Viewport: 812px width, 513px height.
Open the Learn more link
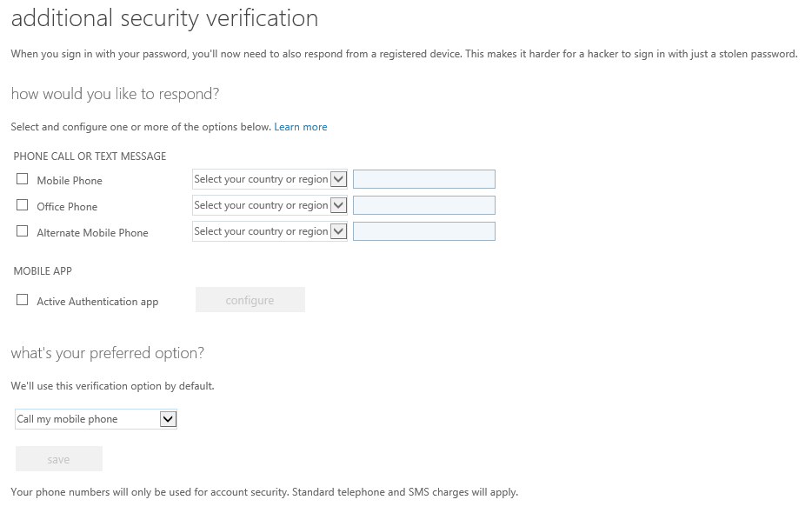[301, 127]
